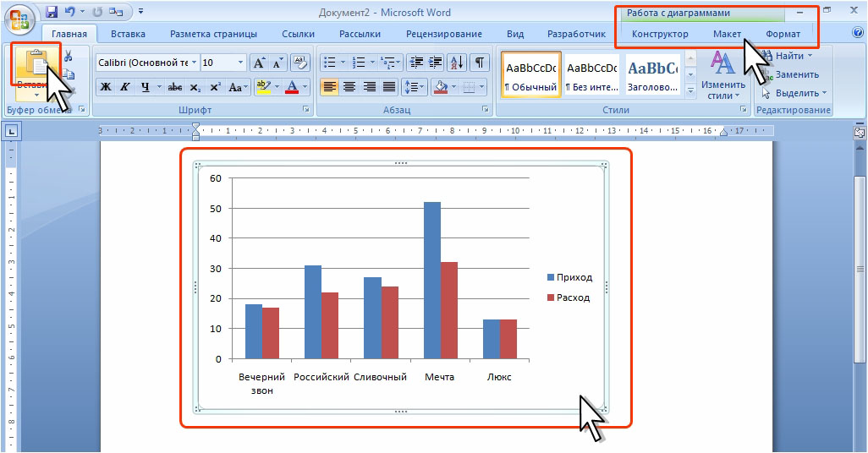This screenshot has height=453, width=868.
Task: Apply subscript formatting
Action: [195, 87]
